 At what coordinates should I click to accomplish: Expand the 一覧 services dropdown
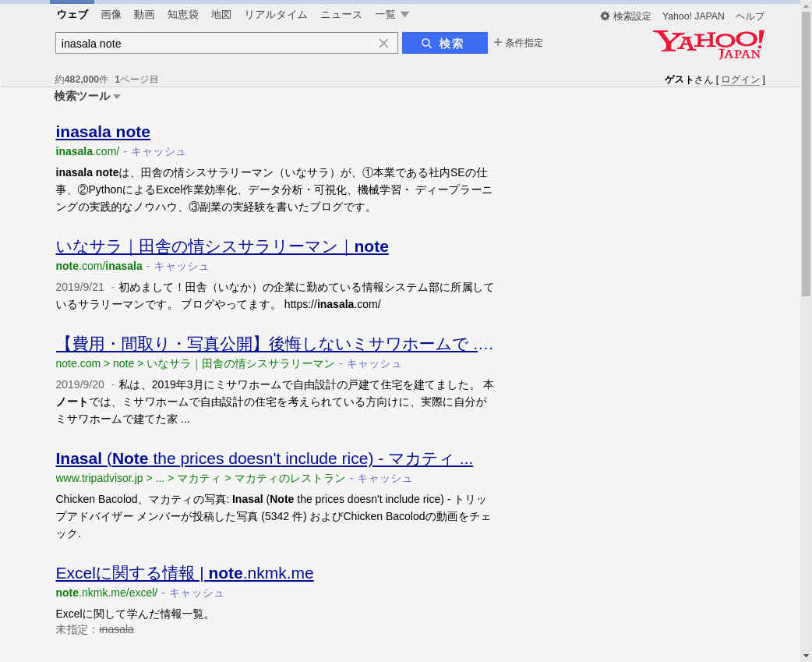(x=392, y=15)
